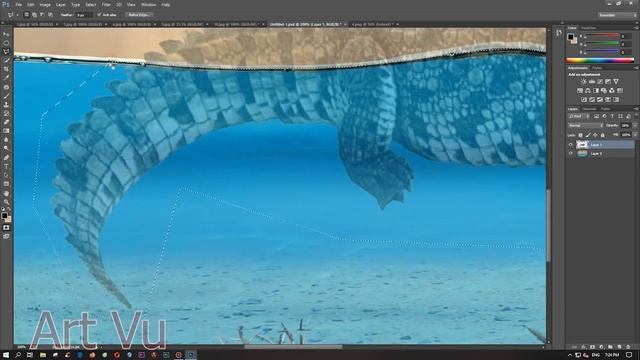The image size is (640, 360).
Task: Select the Horizontal Type tool
Action: 6,166
